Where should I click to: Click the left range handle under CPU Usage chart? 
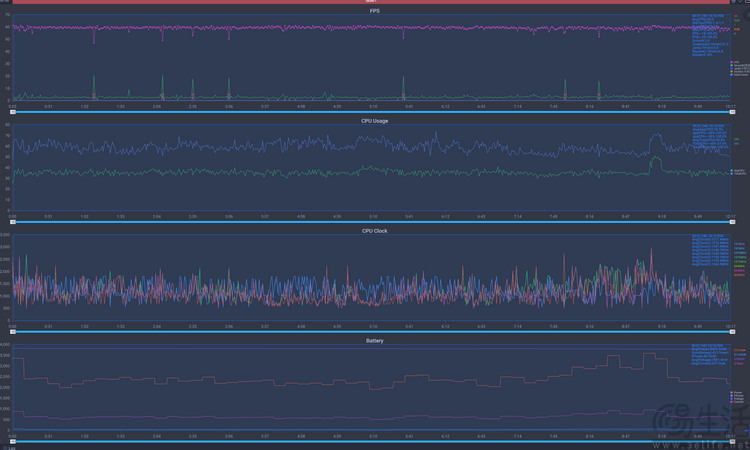pyautogui.click(x=13, y=222)
